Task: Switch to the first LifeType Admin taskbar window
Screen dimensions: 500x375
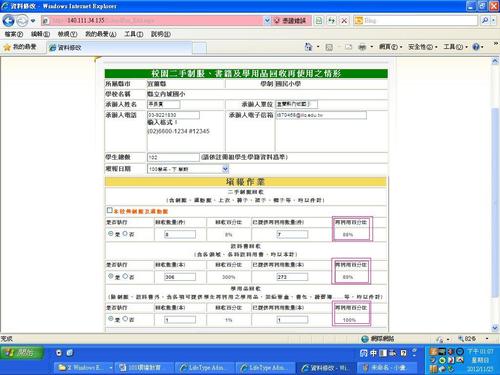Action: click(x=206, y=368)
